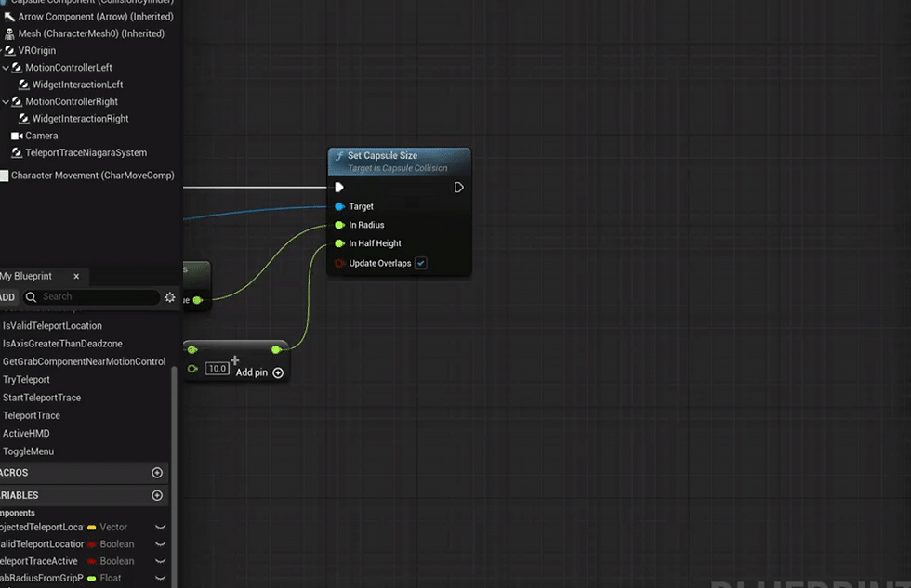Click the TeleportTraceNiagaraSystem icon
Screen dimensions: 911x588
tap(17, 152)
